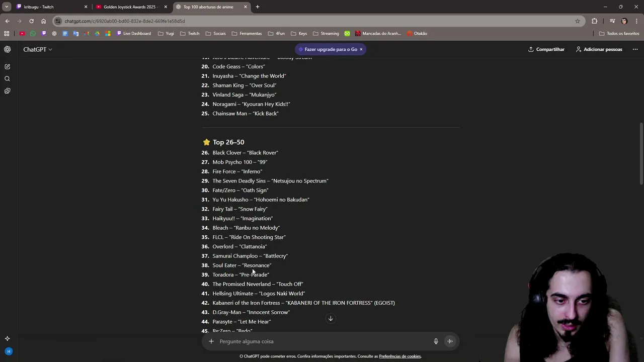Click the 'Chainsaw Man – "Kick Back"' list item
The height and width of the screenshot is (362, 644).
pos(246,114)
